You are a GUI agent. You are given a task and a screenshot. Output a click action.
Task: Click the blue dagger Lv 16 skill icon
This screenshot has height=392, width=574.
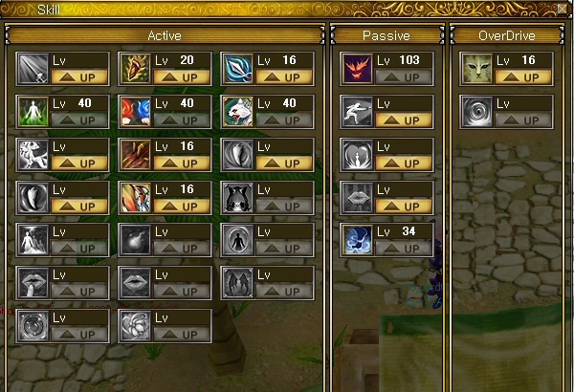[238, 69]
